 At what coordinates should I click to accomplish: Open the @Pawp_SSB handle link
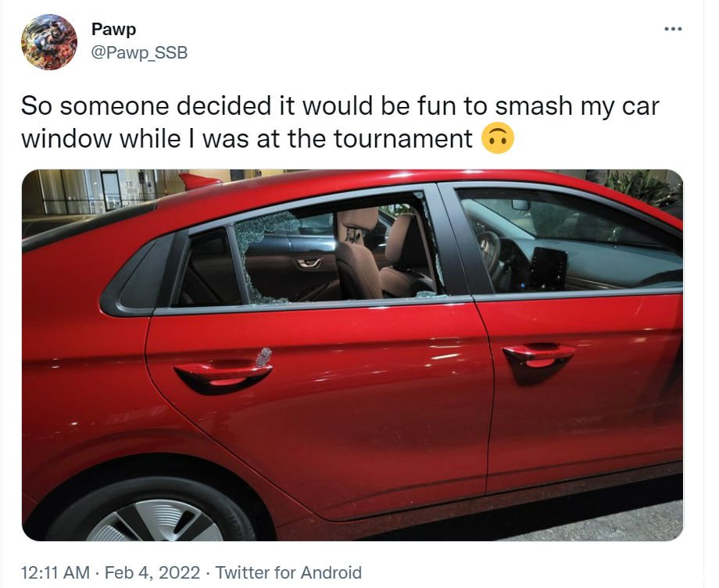[x=139, y=52]
